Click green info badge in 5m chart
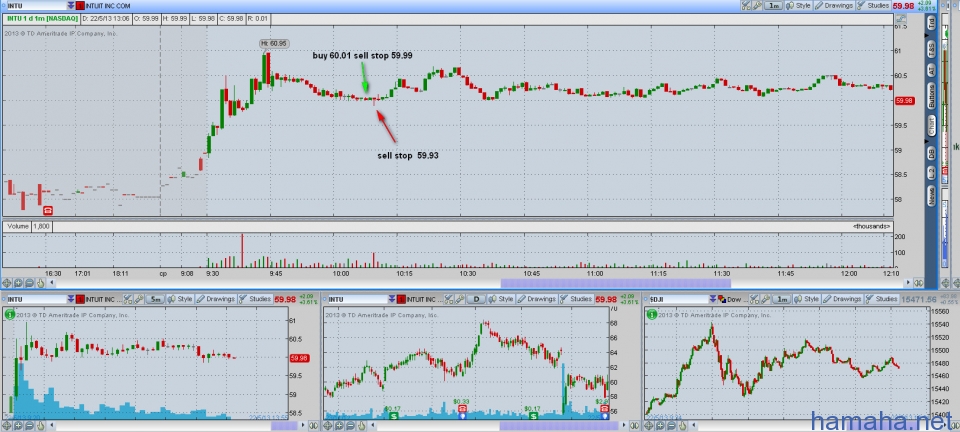This screenshot has width=960, height=432. (x=9, y=314)
